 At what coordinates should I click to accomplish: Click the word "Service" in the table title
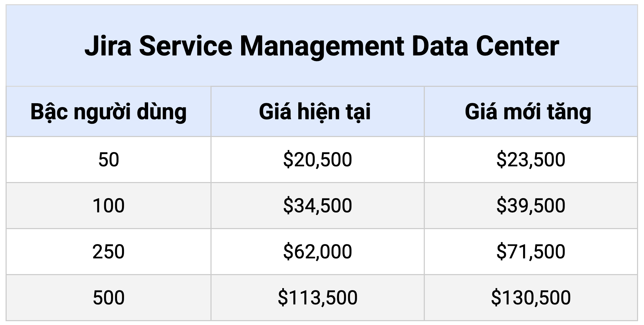pyautogui.click(x=185, y=46)
